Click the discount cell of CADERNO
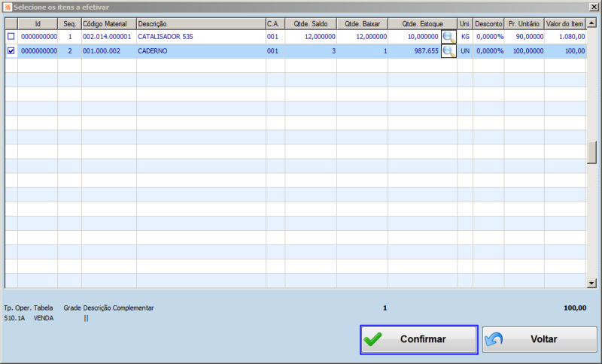 [x=488, y=51]
